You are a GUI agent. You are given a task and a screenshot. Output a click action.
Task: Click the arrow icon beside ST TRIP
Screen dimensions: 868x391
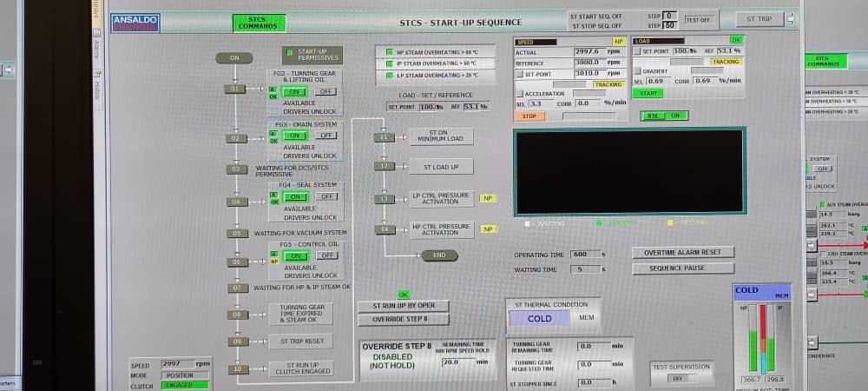click(791, 19)
